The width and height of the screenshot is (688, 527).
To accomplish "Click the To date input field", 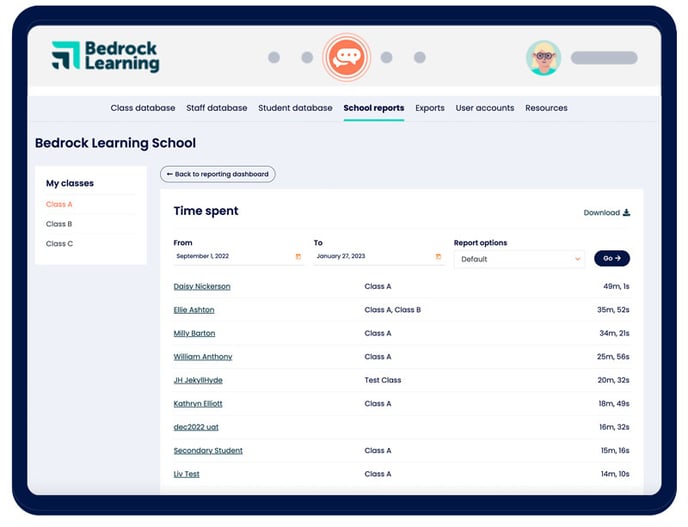I will 370,257.
